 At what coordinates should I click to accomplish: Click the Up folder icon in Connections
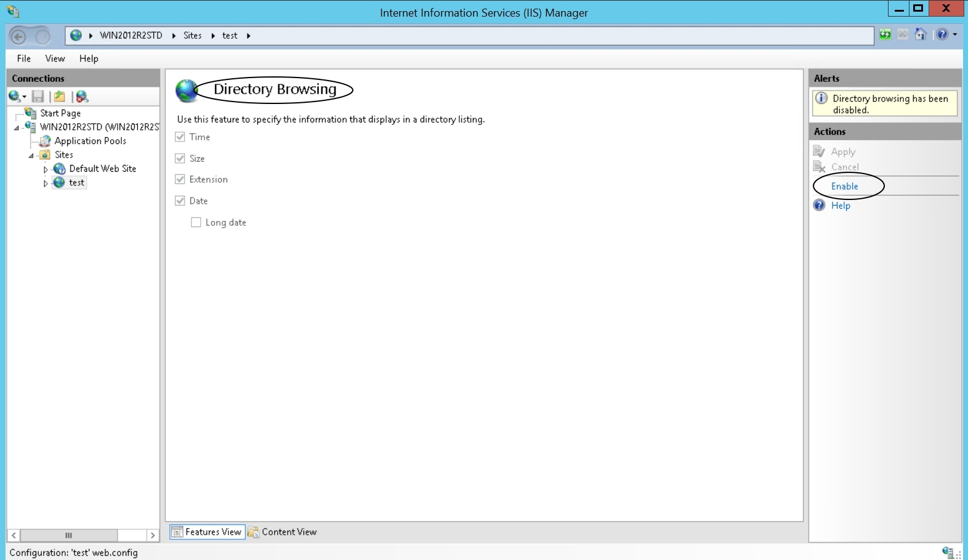59,97
